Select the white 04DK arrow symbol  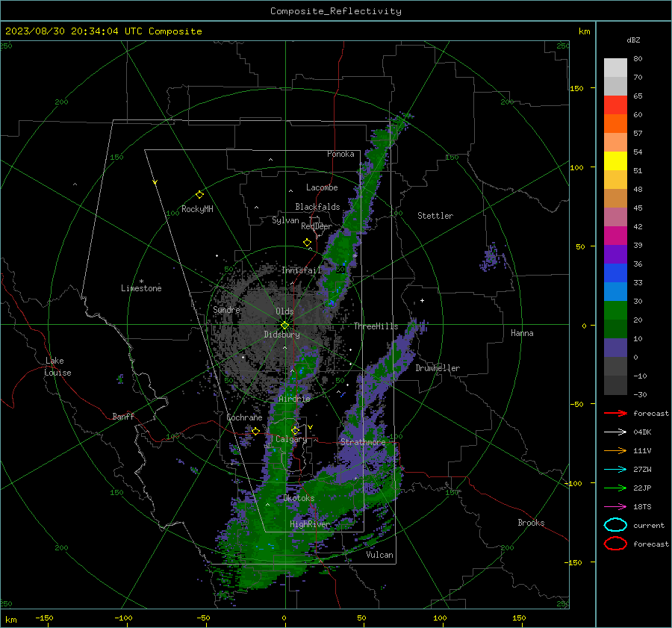(x=615, y=432)
